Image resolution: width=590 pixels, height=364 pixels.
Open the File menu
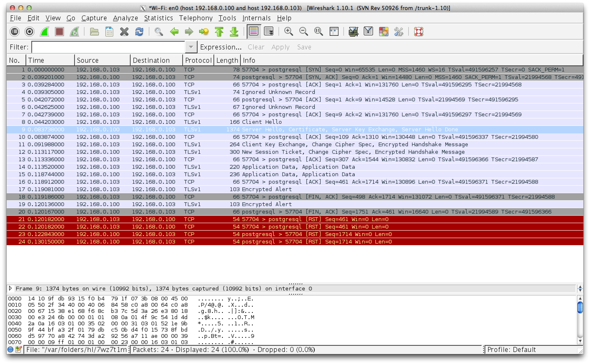16,18
